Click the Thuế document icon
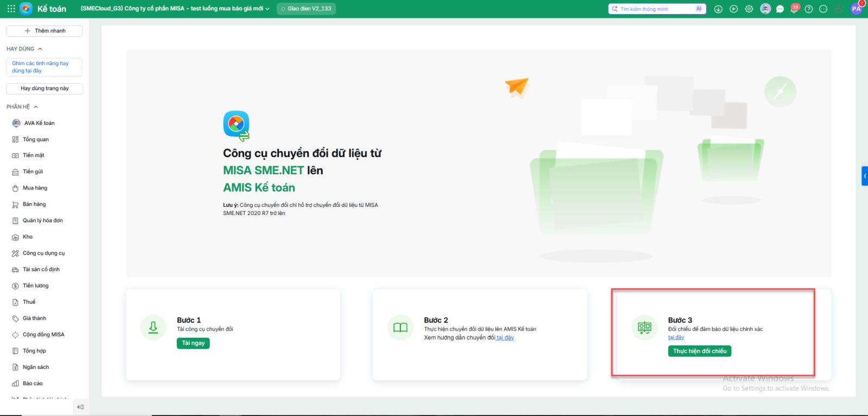Image resolution: width=868 pixels, height=416 pixels. coord(15,302)
